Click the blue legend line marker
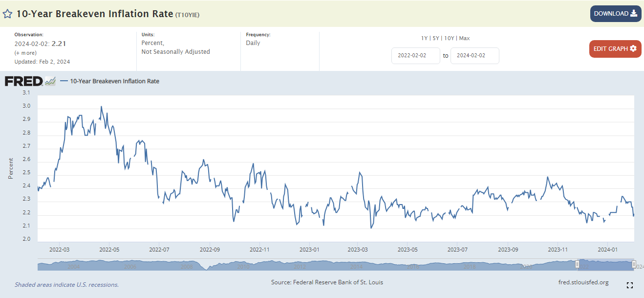The height and width of the screenshot is (298, 644). tap(64, 81)
